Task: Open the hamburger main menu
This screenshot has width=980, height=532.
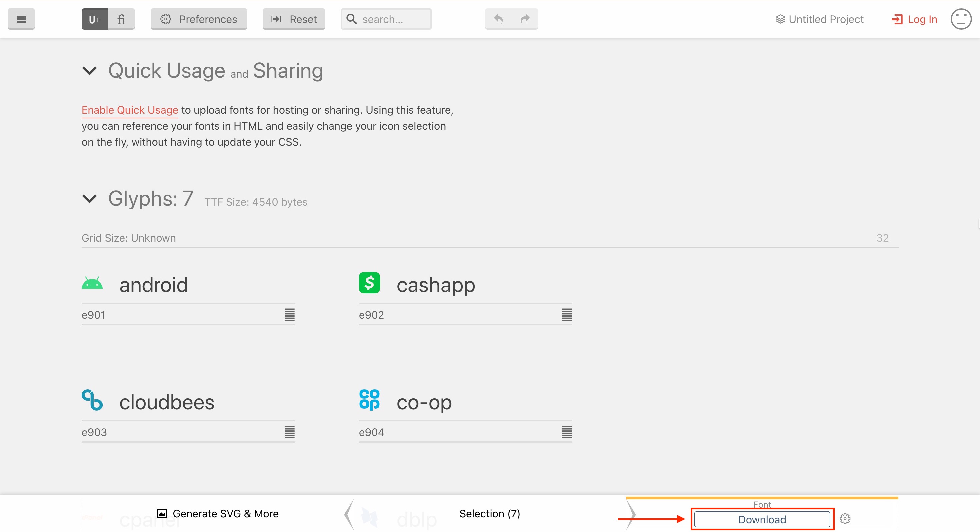Action: [21, 19]
